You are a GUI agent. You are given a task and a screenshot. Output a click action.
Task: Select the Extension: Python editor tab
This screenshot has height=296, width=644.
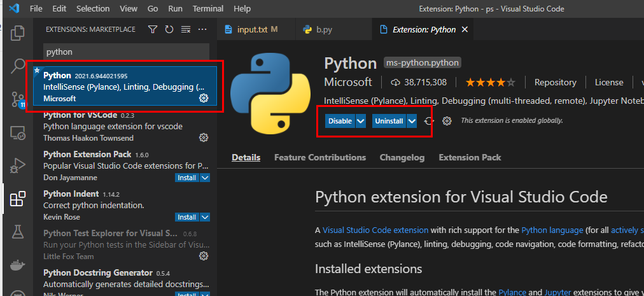point(423,29)
